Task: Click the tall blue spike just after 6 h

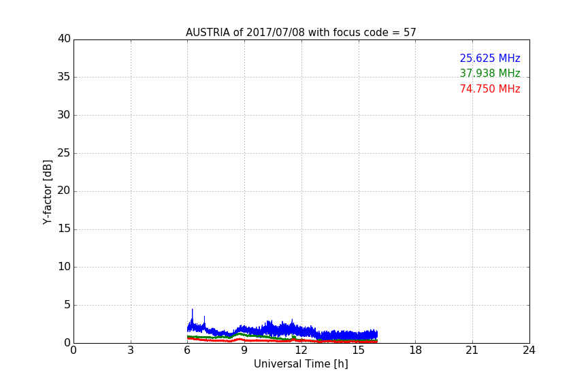Action: (193, 316)
